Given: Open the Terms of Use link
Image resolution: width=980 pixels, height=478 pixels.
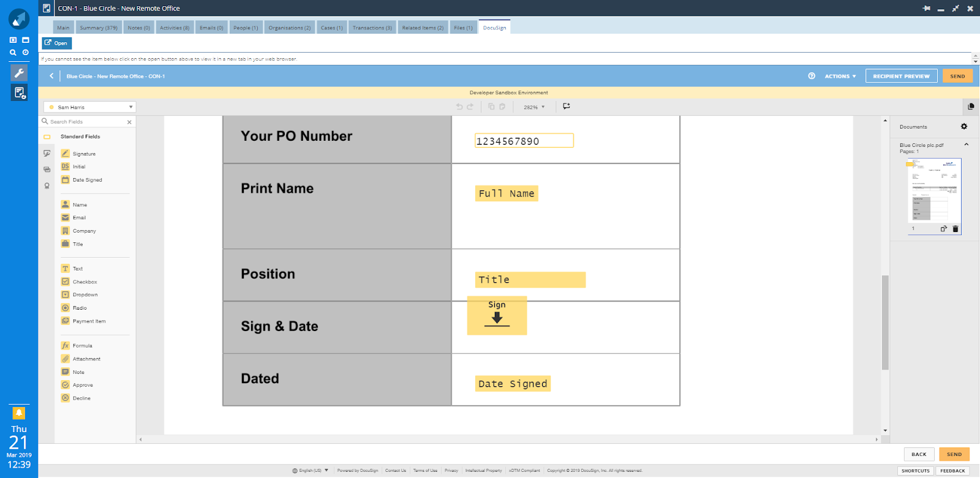Looking at the screenshot, I should (x=425, y=471).
